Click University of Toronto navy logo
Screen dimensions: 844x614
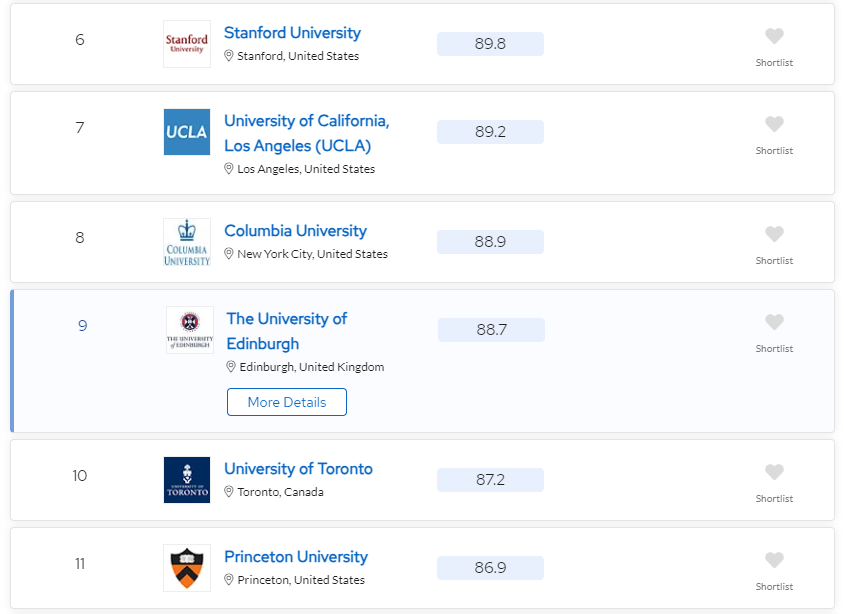(187, 480)
